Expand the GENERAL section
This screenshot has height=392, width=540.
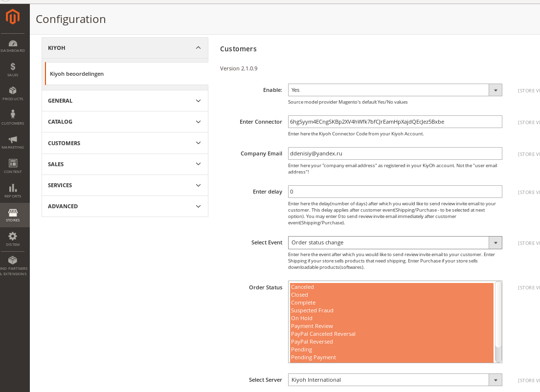pos(125,101)
